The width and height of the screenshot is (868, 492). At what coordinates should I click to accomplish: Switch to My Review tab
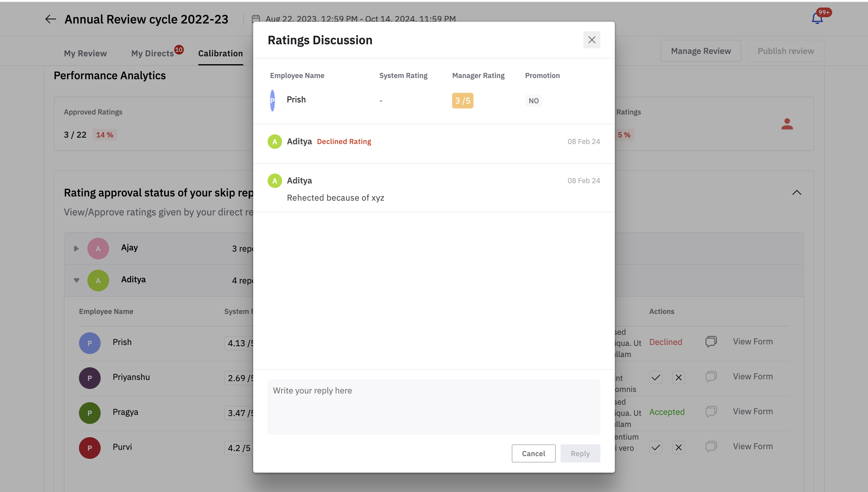(x=85, y=53)
